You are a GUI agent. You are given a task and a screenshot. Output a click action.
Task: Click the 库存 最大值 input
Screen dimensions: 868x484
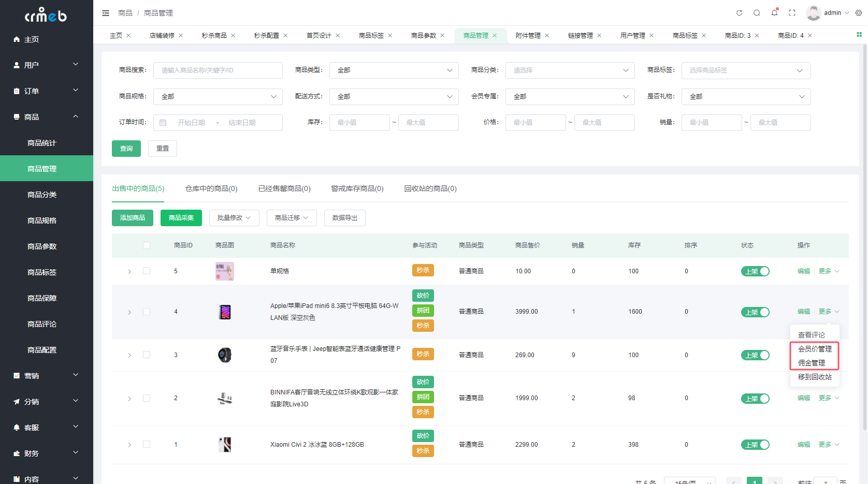[x=428, y=123]
